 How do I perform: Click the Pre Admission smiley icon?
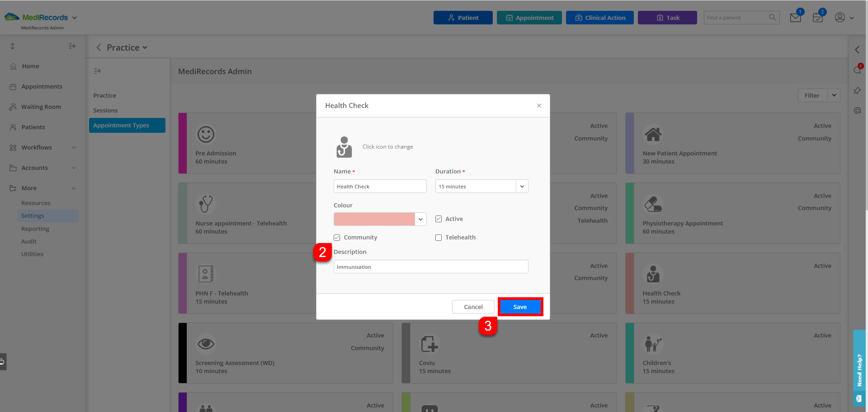206,134
